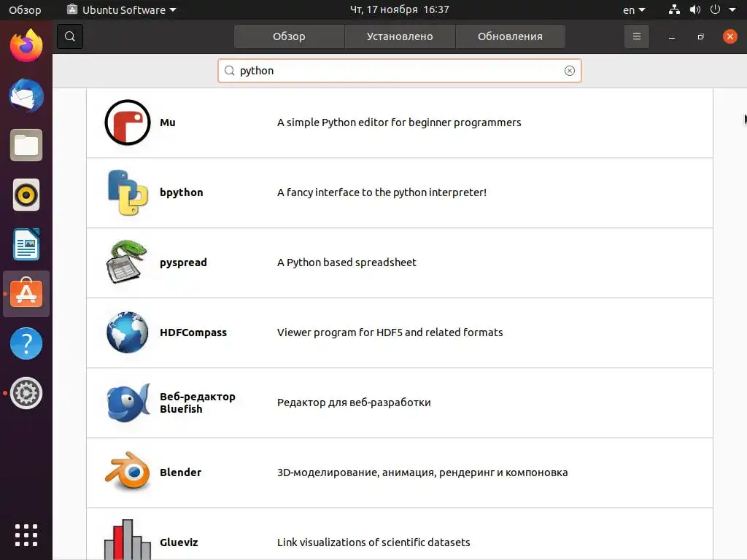The height and width of the screenshot is (560, 747).
Task: Switch to the Установлено tab
Action: click(400, 36)
